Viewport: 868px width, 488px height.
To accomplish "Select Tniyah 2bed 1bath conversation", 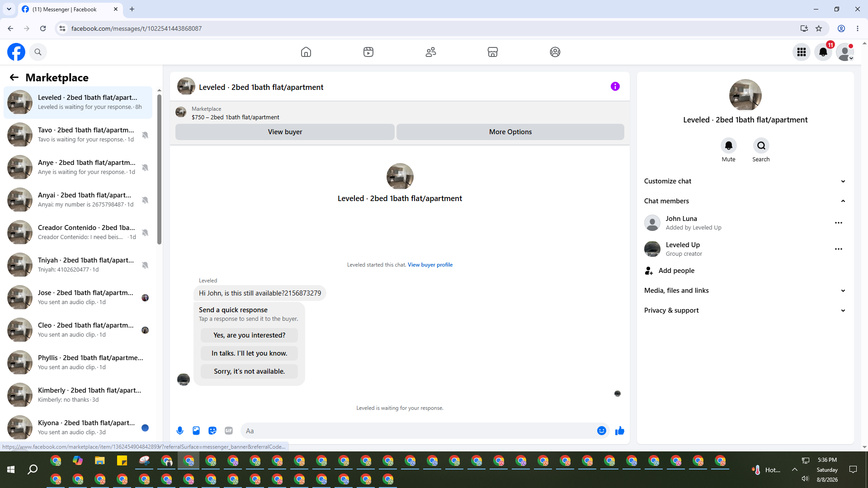I will [78, 265].
